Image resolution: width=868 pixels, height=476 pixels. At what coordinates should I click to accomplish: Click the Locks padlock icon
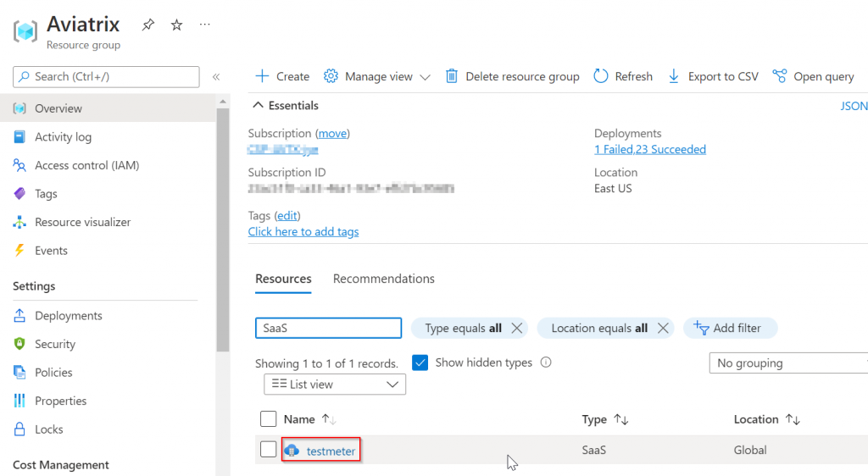(x=19, y=429)
